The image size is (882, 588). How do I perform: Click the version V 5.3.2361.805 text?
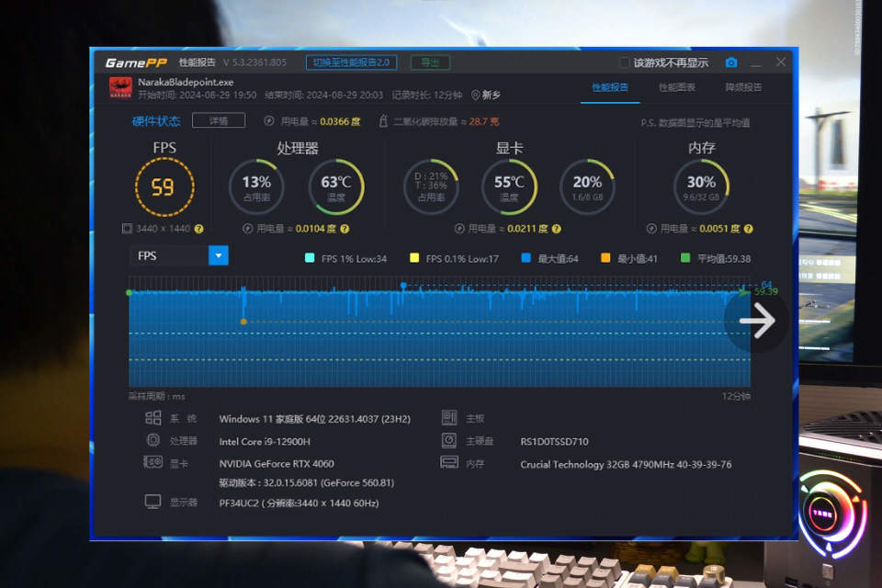(x=254, y=62)
